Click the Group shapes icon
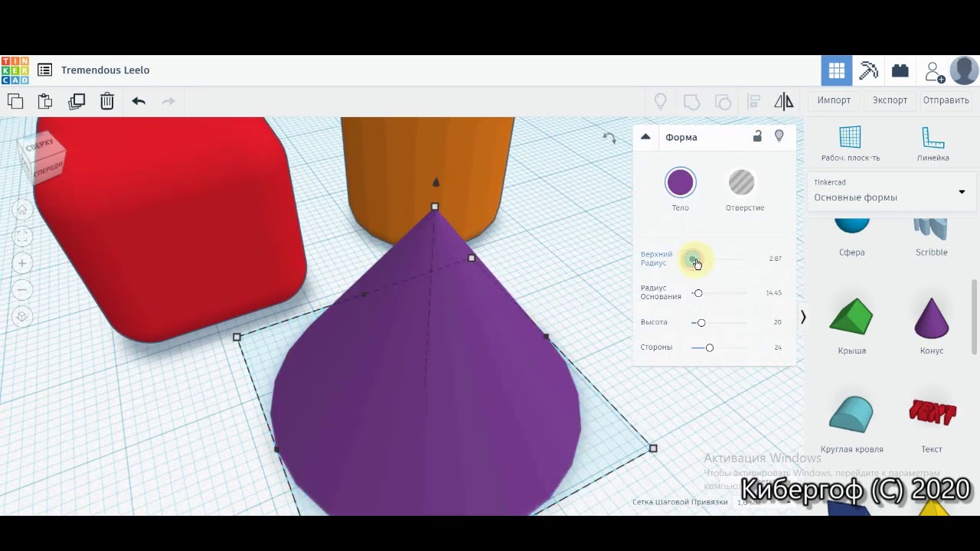 pos(691,101)
